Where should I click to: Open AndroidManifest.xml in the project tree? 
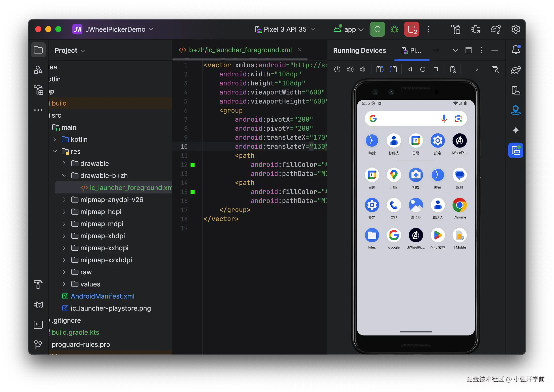pyautogui.click(x=102, y=296)
